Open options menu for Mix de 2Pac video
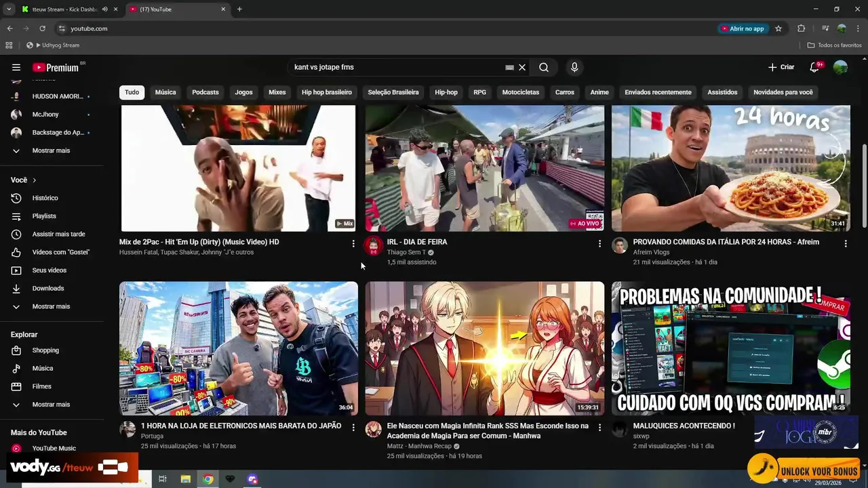The height and width of the screenshot is (488, 868). (x=353, y=243)
